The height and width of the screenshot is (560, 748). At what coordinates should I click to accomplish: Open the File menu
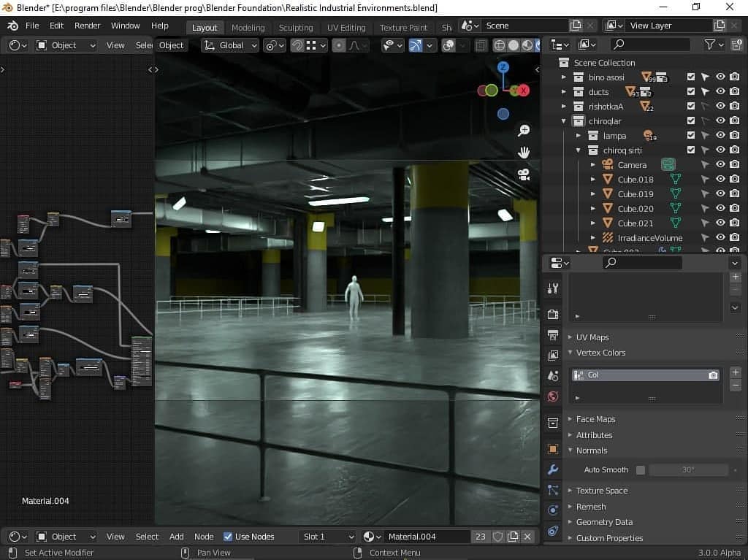pyautogui.click(x=32, y=26)
